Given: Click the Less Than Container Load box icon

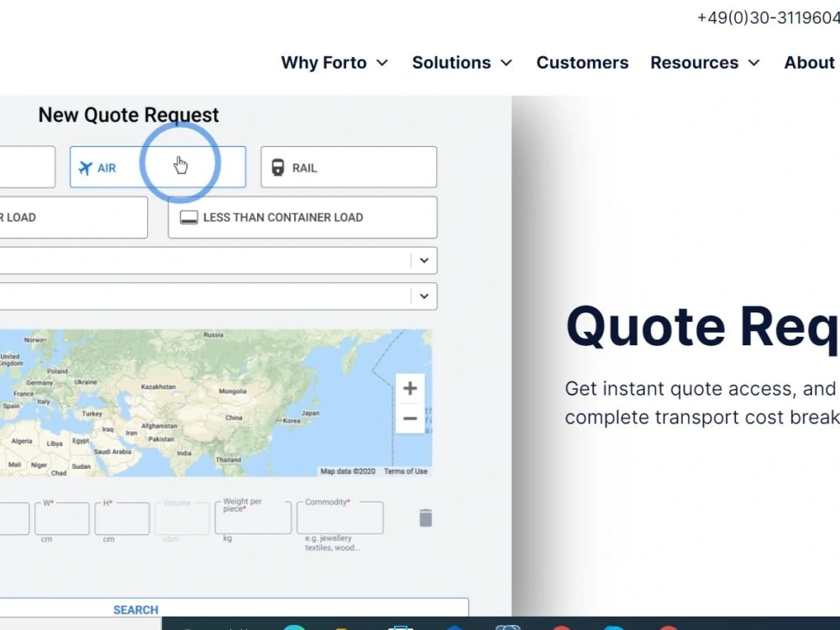Looking at the screenshot, I should tap(188, 218).
